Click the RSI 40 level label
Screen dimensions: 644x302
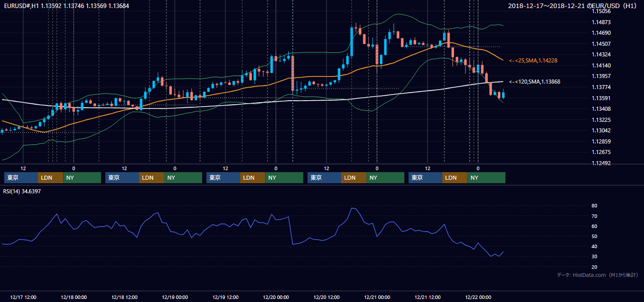point(594,246)
